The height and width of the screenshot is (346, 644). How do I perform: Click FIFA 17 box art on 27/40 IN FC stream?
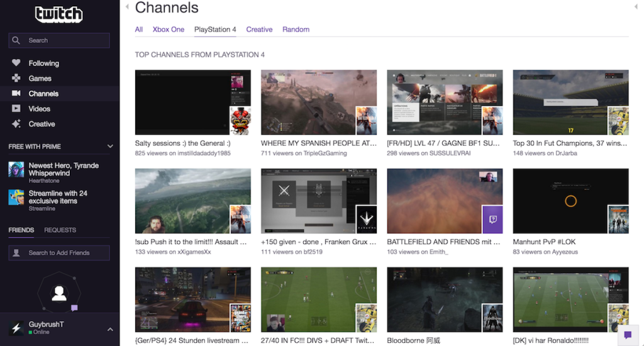367,318
